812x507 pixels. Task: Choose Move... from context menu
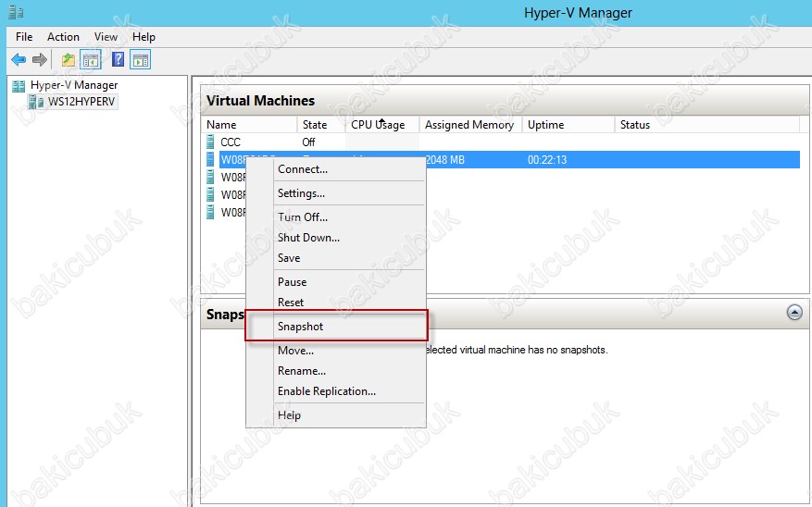(x=335, y=351)
